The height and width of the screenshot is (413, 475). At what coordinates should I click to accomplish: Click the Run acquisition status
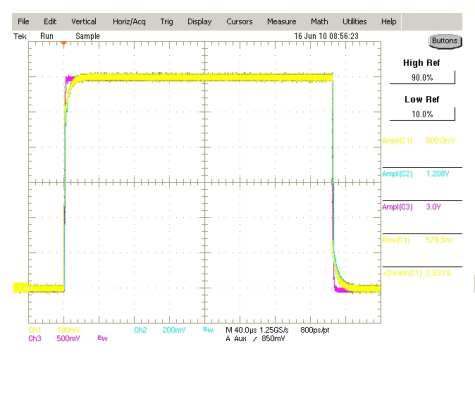click(x=47, y=36)
